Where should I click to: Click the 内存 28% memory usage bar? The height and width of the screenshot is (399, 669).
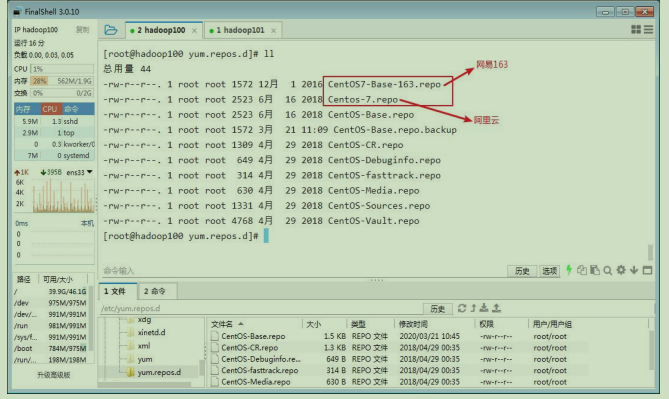point(62,81)
